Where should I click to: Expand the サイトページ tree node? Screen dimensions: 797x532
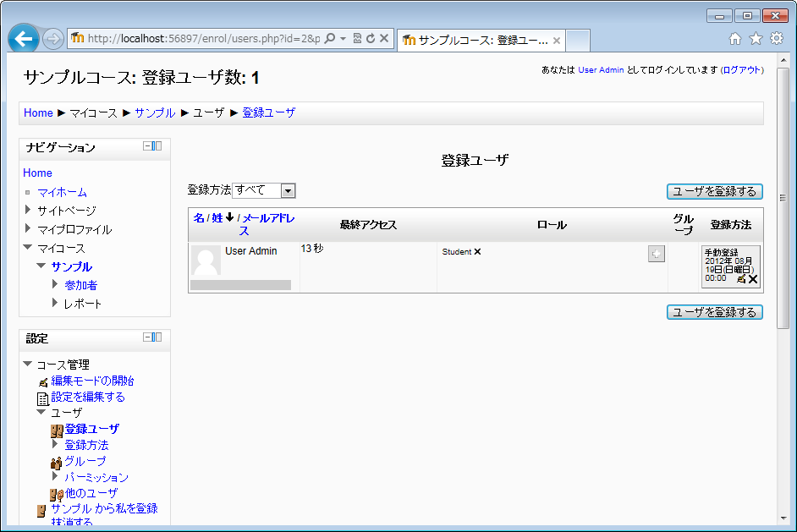(29, 210)
